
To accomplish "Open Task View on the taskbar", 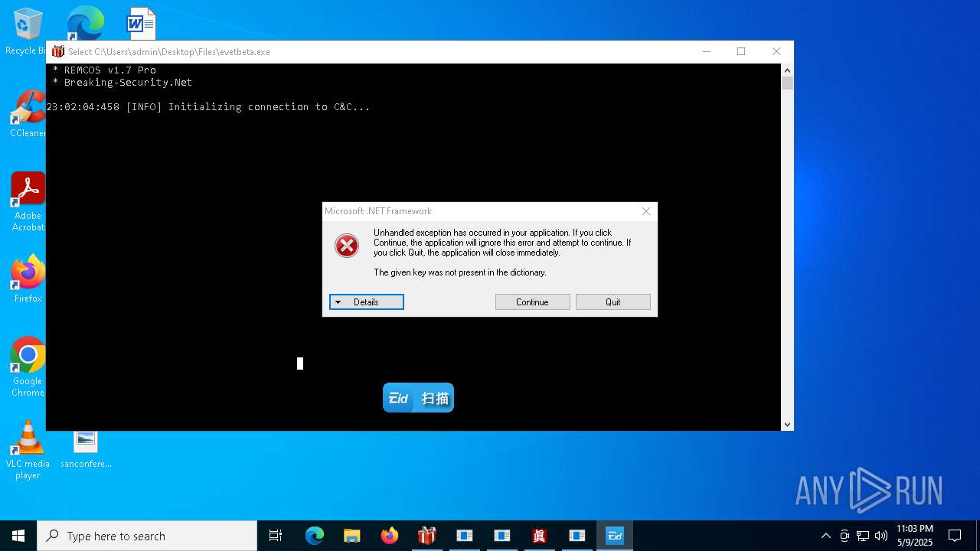I will point(276,536).
